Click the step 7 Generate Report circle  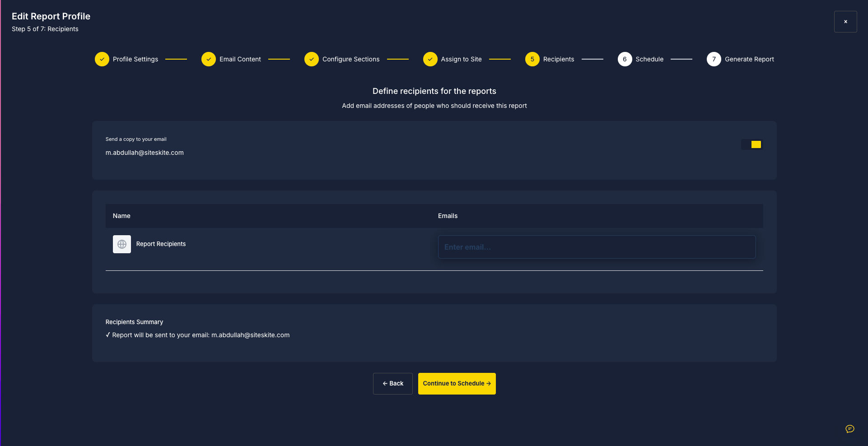pyautogui.click(x=714, y=59)
